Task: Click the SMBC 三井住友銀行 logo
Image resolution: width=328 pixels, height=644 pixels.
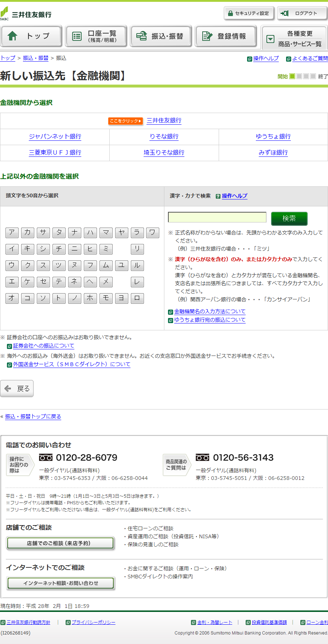Action: (26, 14)
